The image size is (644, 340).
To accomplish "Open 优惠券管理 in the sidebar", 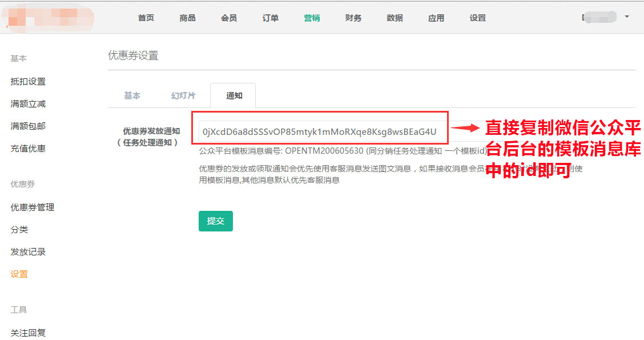I will point(33,207).
